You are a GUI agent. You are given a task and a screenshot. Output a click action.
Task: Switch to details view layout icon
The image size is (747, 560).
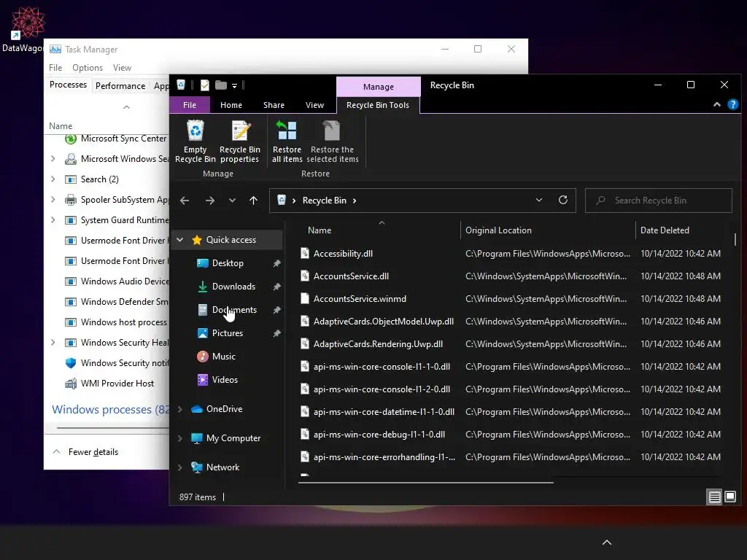(715, 497)
